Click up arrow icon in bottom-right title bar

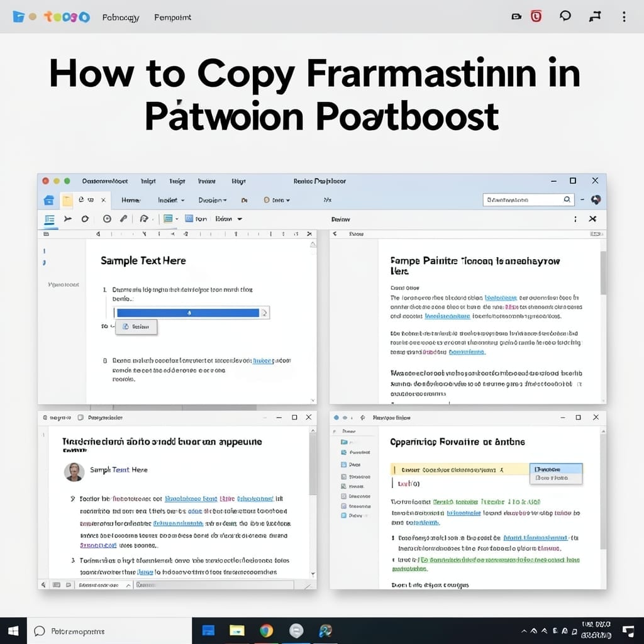[x=363, y=418]
